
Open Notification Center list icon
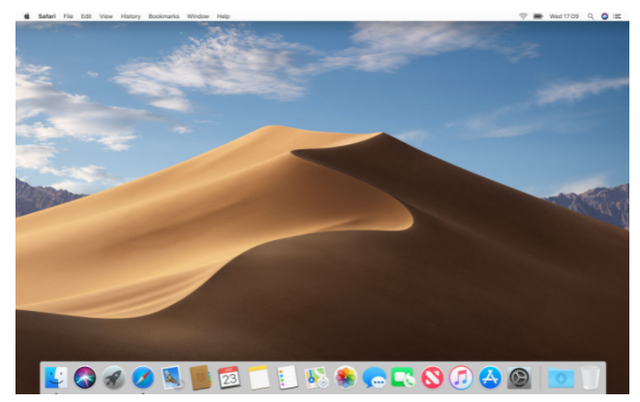[618, 16]
